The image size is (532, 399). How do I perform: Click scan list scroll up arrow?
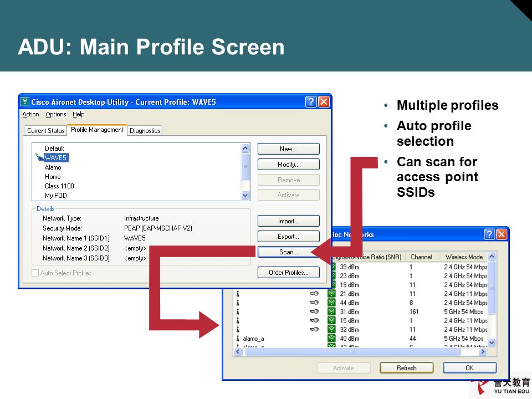pyautogui.click(x=492, y=256)
